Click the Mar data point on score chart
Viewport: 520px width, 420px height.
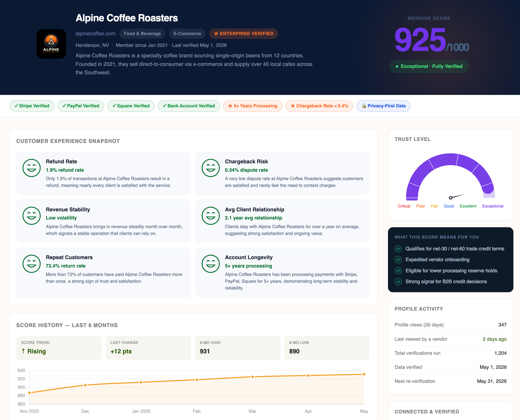click(x=253, y=377)
